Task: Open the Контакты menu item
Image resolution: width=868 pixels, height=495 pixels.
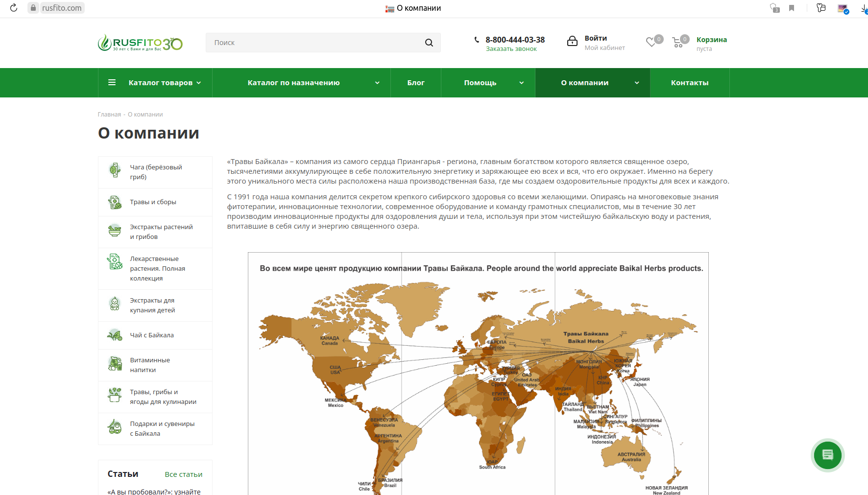Action: [690, 83]
